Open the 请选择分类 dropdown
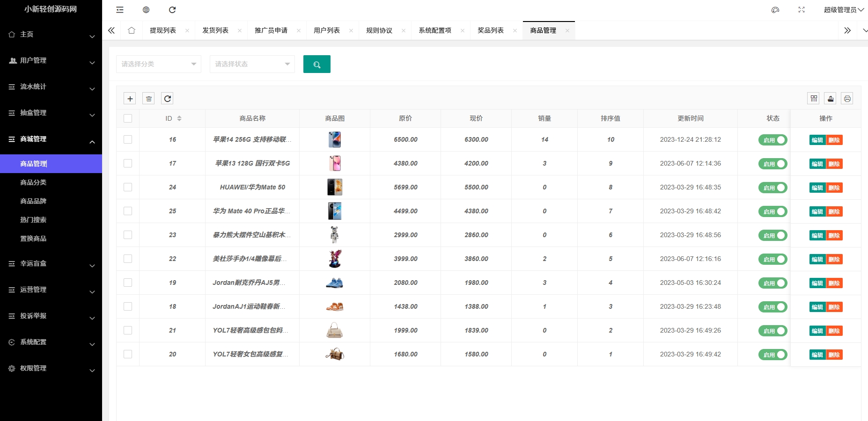 click(159, 64)
